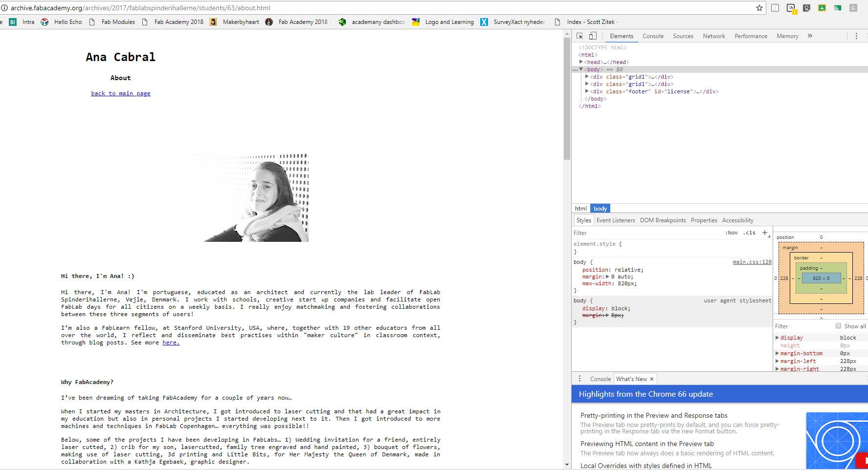Open the SurveyXact nyheder bookmark

point(513,22)
